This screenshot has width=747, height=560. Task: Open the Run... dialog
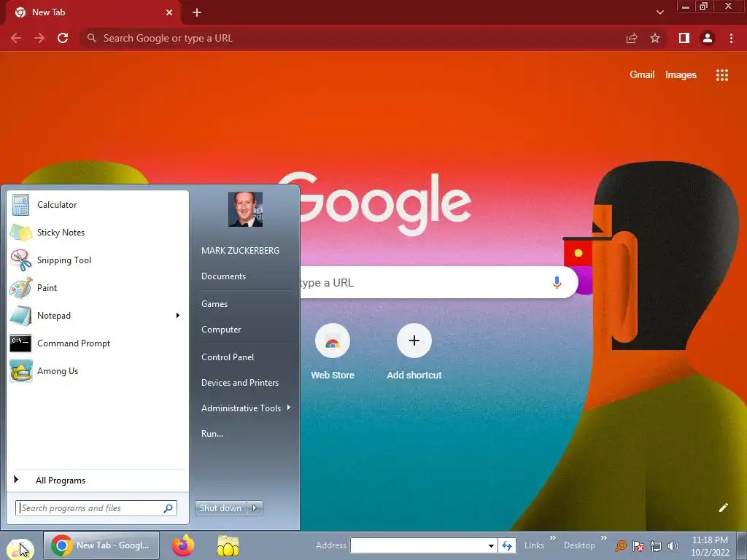pos(212,434)
